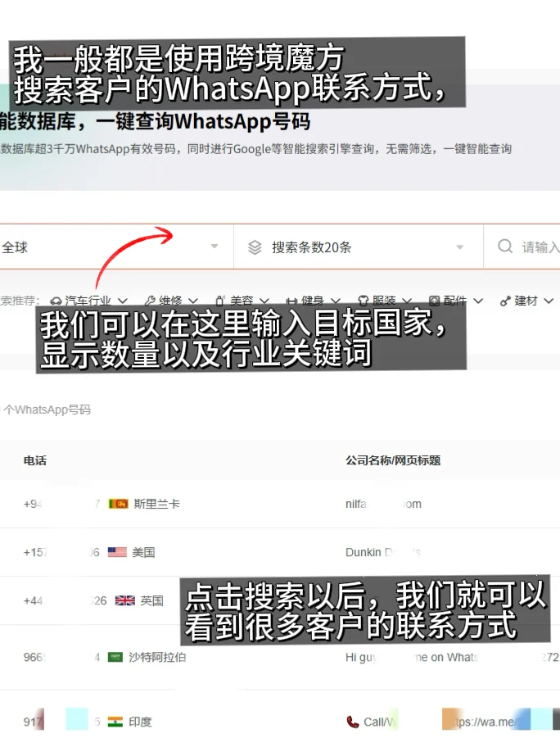Select the 印度 country text
Image resolution: width=560 pixels, height=747 pixels.
[x=140, y=722]
